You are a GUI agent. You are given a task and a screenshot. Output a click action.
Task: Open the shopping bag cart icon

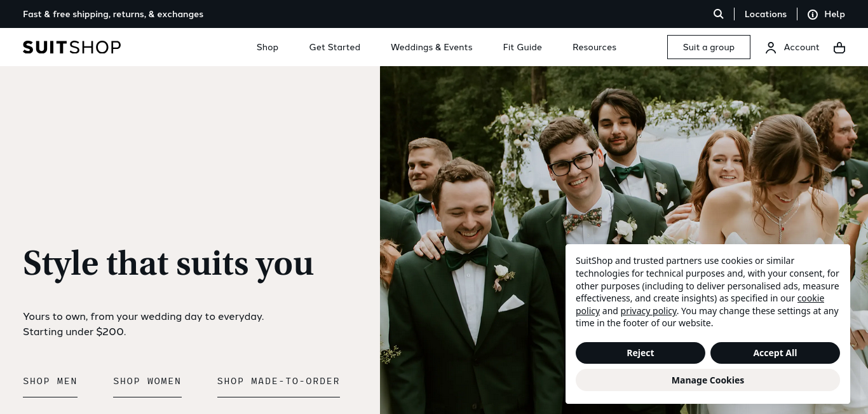839,48
